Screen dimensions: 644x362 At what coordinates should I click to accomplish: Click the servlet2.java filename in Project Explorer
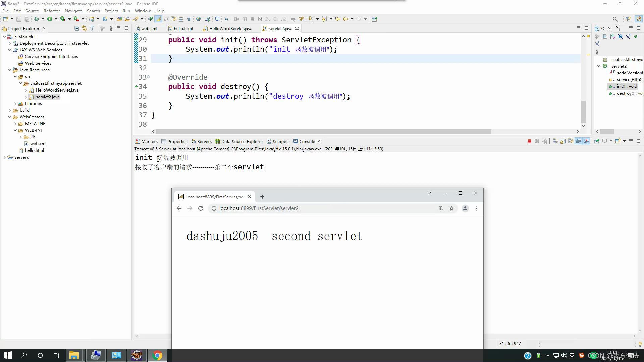[x=47, y=96]
